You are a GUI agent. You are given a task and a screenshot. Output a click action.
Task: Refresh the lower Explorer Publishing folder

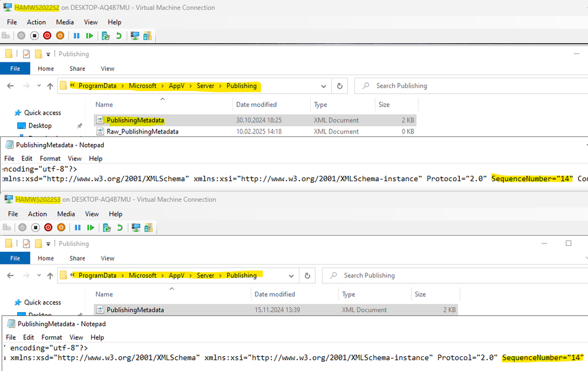pyautogui.click(x=307, y=275)
